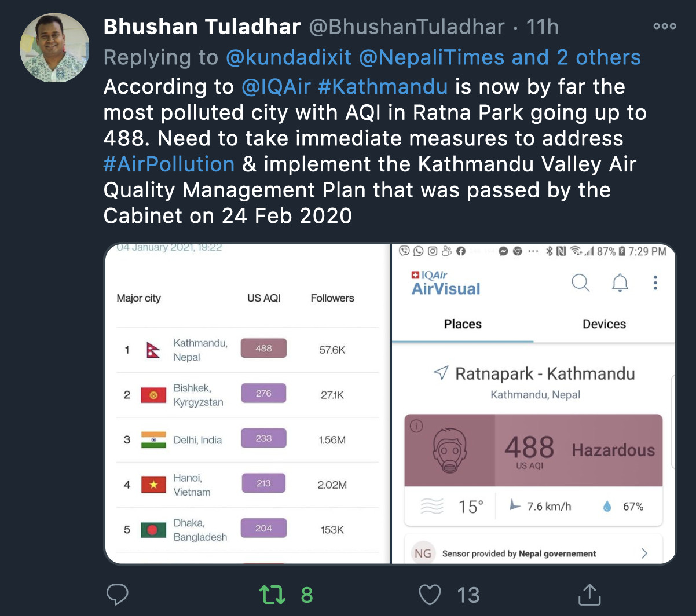Tap the Messenger icon in the status bar
Screen dimensions: 696x616
click(503, 251)
